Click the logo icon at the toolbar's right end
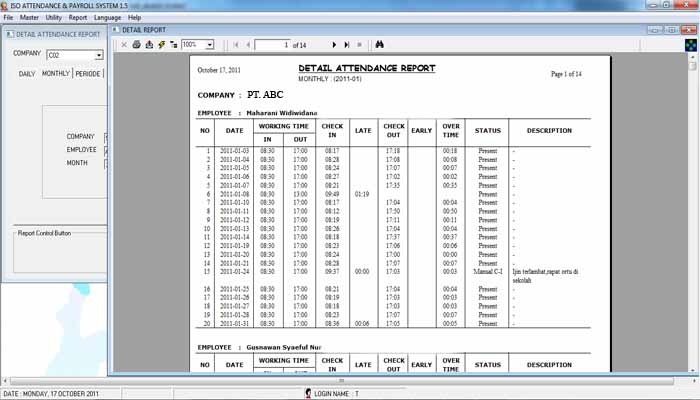700x400 pixels. [x=691, y=45]
